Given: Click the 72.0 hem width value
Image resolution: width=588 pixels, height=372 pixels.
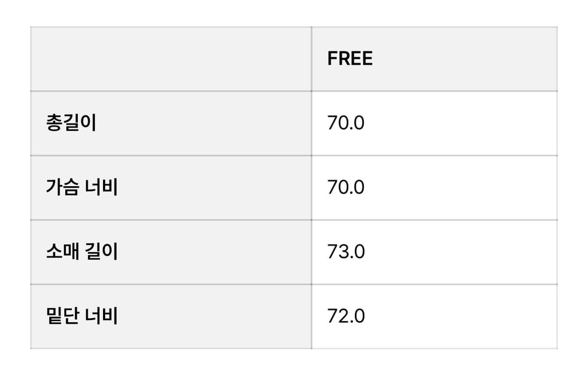Looking at the screenshot, I should point(345,317).
